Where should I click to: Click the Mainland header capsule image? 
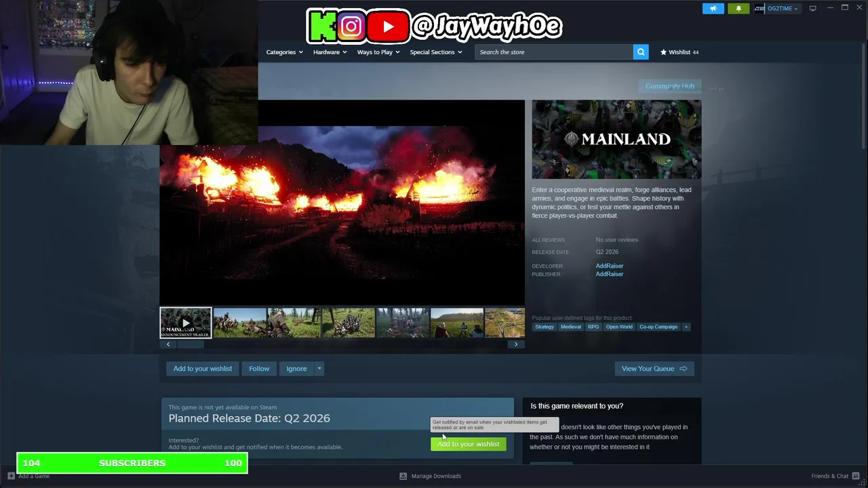coord(616,139)
